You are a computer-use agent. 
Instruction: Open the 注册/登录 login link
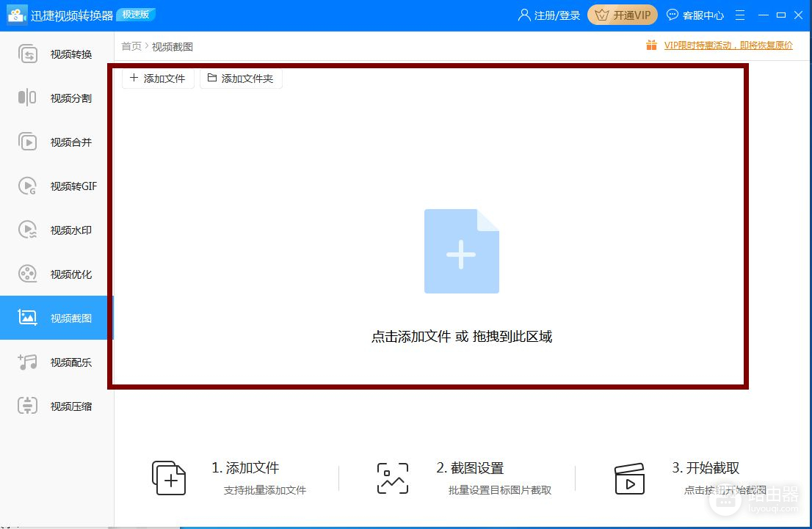pos(549,15)
